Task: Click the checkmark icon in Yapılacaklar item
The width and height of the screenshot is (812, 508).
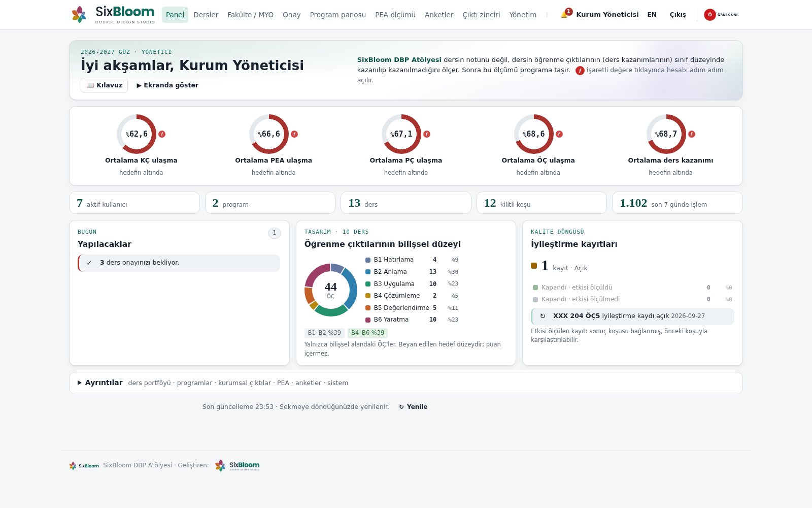Action: [89, 263]
